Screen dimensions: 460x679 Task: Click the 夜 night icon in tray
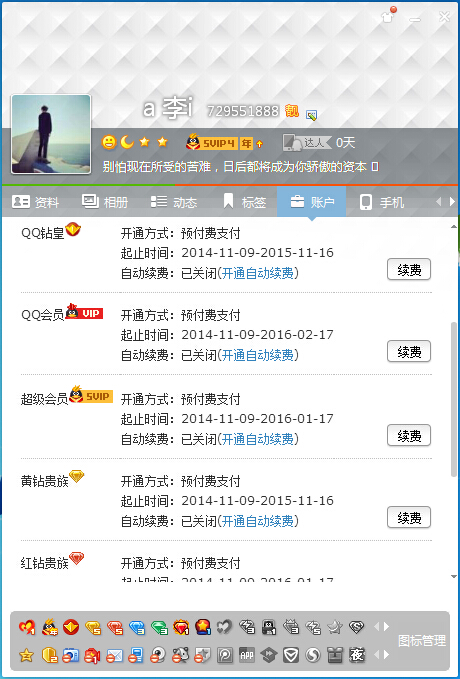pos(356,655)
